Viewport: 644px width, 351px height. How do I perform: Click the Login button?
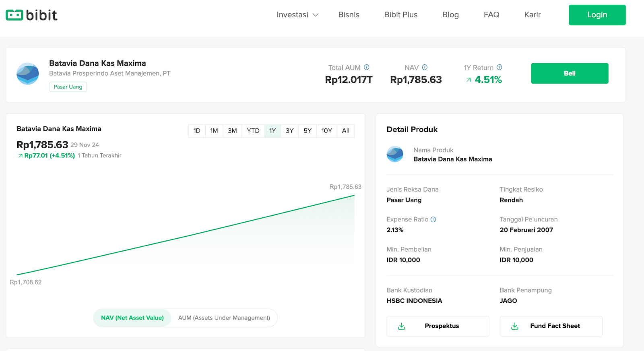tap(597, 15)
